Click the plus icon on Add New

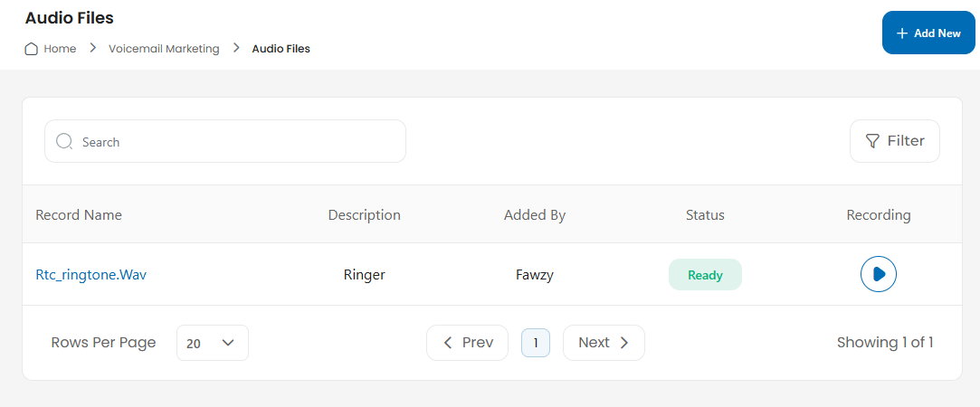pos(901,33)
